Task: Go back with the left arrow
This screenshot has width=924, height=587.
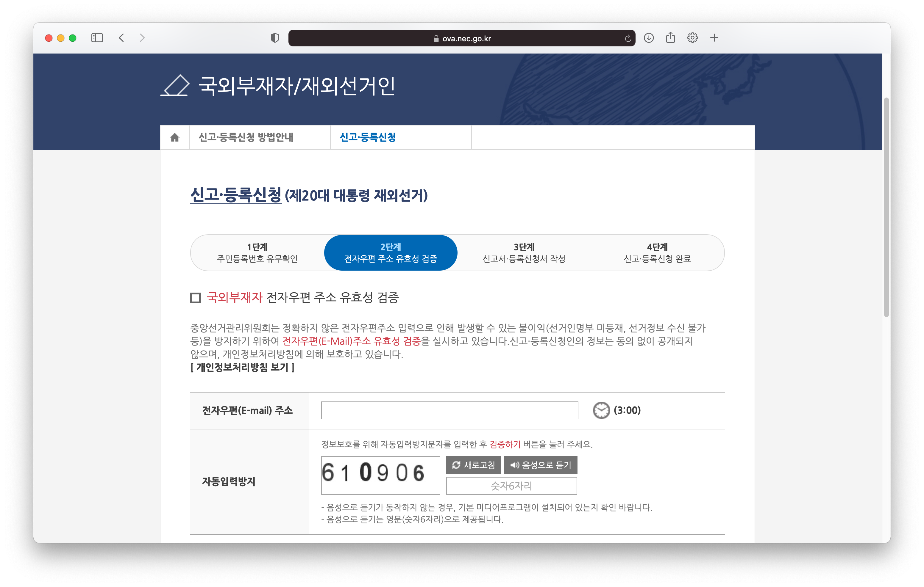Action: tap(122, 38)
